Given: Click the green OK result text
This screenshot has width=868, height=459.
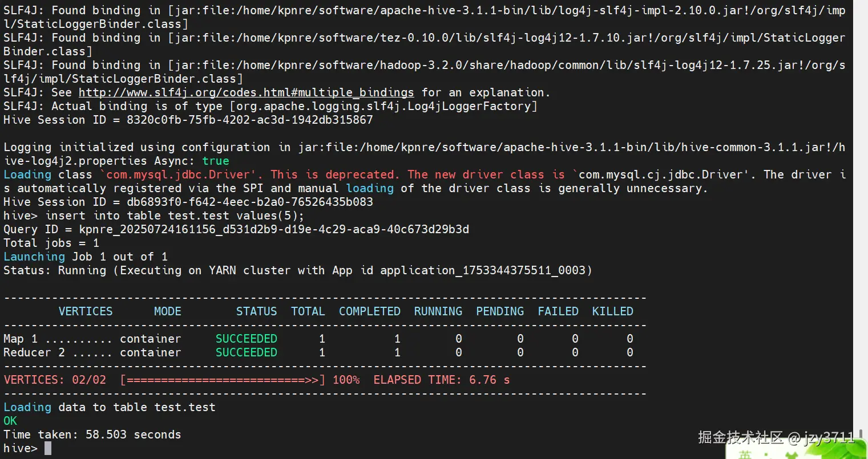Looking at the screenshot, I should (10, 421).
